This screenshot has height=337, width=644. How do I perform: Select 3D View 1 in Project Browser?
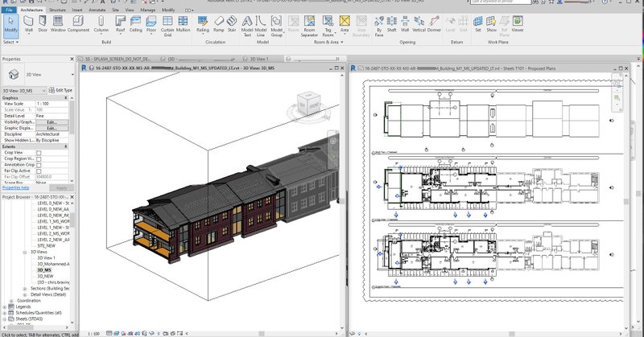(x=47, y=258)
